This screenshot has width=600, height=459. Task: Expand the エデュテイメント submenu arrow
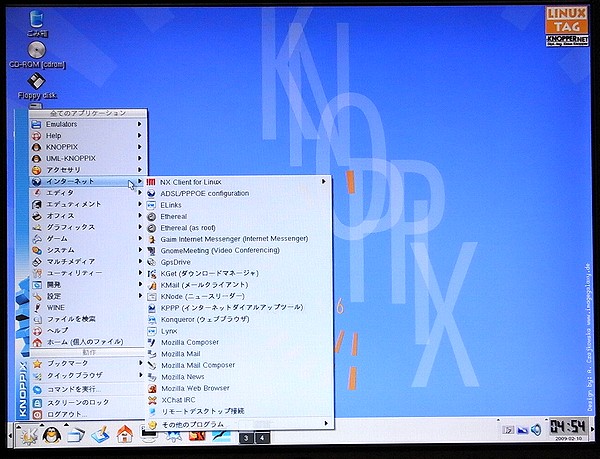(x=140, y=204)
